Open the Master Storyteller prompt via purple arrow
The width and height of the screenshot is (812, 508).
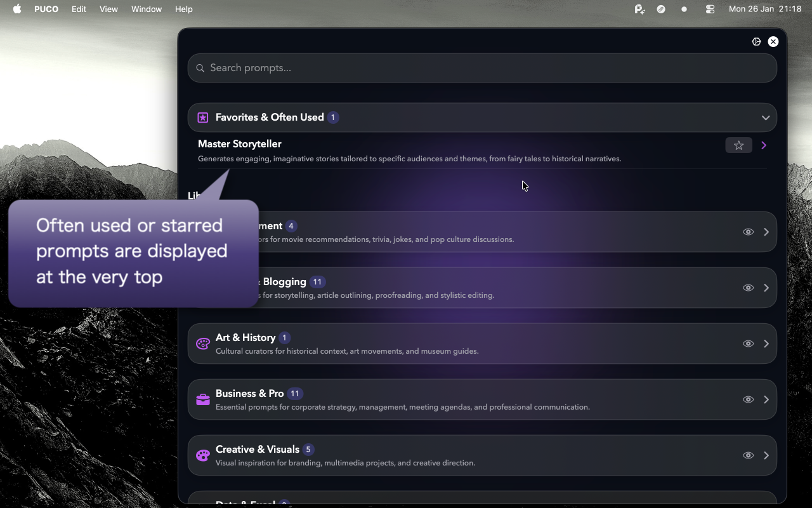(x=764, y=145)
